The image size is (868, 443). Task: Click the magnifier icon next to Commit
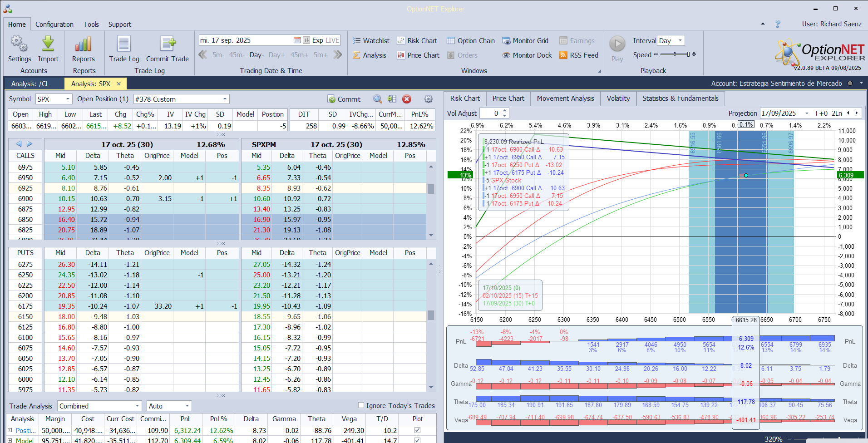point(378,99)
